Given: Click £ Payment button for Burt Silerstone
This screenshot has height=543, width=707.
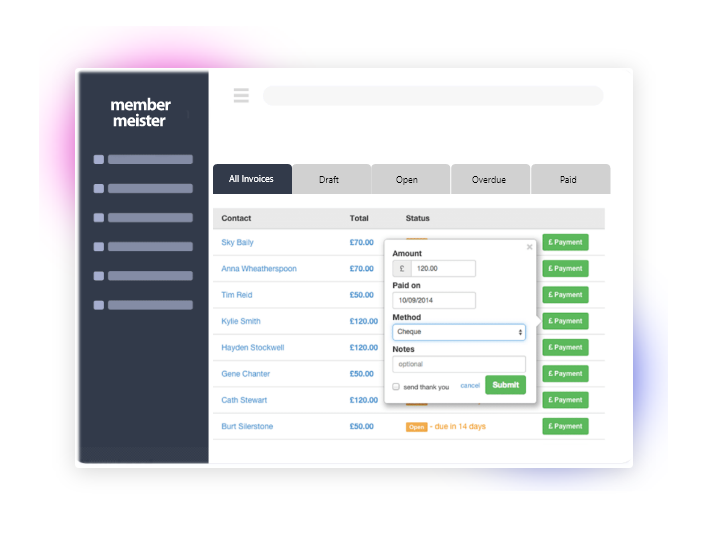Looking at the screenshot, I should 565,426.
